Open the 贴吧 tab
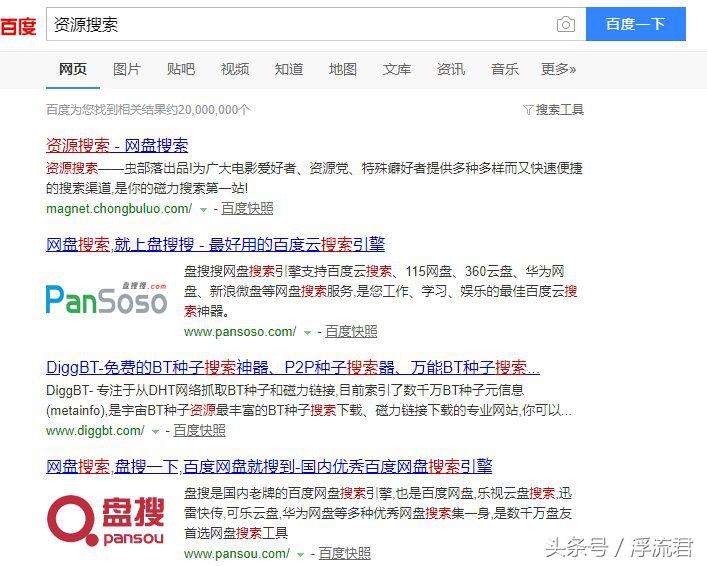 pos(181,69)
